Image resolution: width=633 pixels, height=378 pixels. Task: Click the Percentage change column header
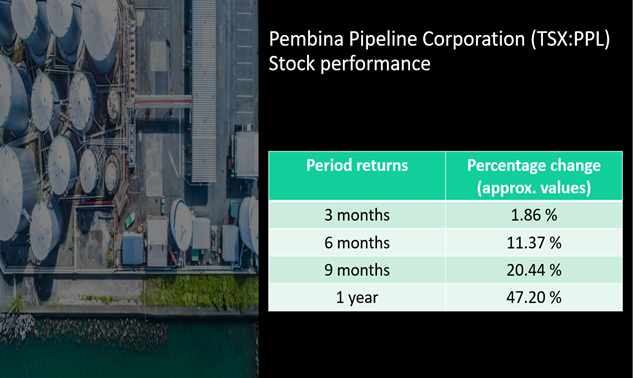pos(534,176)
